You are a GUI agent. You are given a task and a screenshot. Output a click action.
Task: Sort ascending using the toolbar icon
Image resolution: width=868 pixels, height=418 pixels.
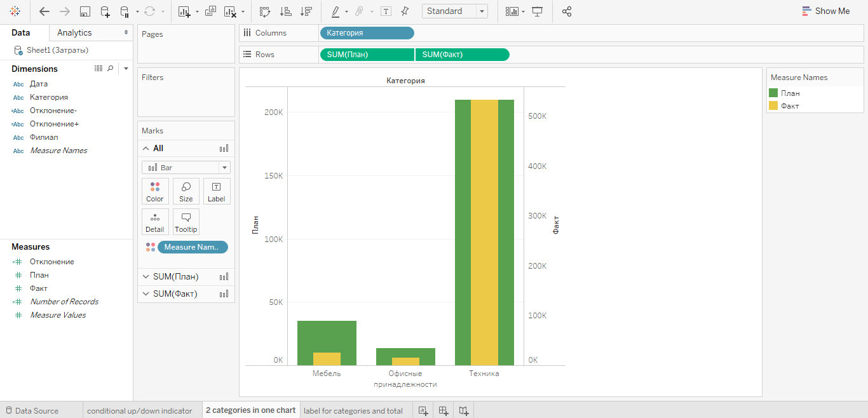pos(285,11)
